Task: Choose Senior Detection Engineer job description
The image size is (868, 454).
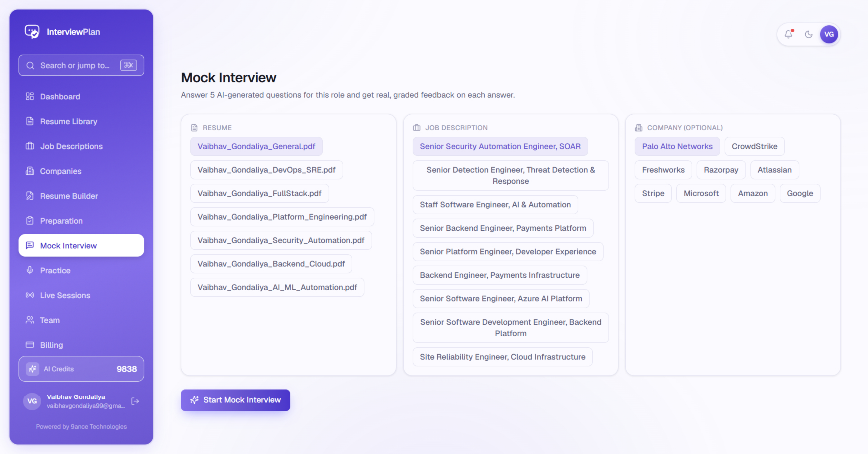Action: coord(511,176)
